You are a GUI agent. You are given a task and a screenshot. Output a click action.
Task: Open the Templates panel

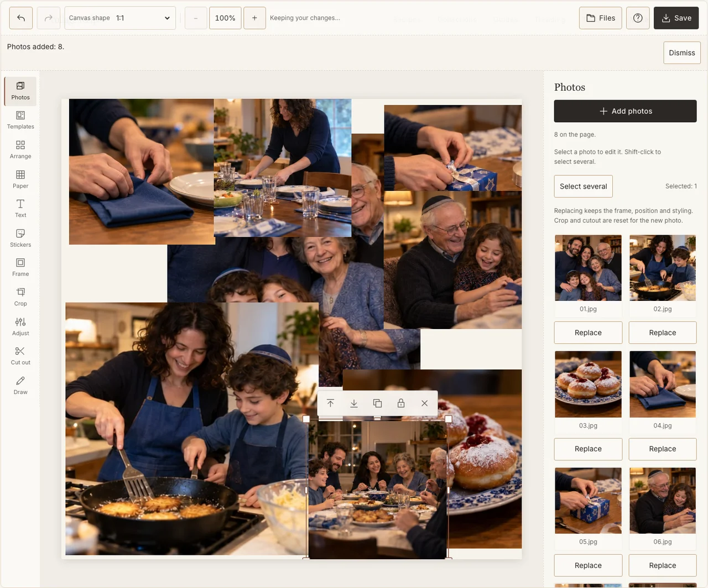pyautogui.click(x=20, y=121)
